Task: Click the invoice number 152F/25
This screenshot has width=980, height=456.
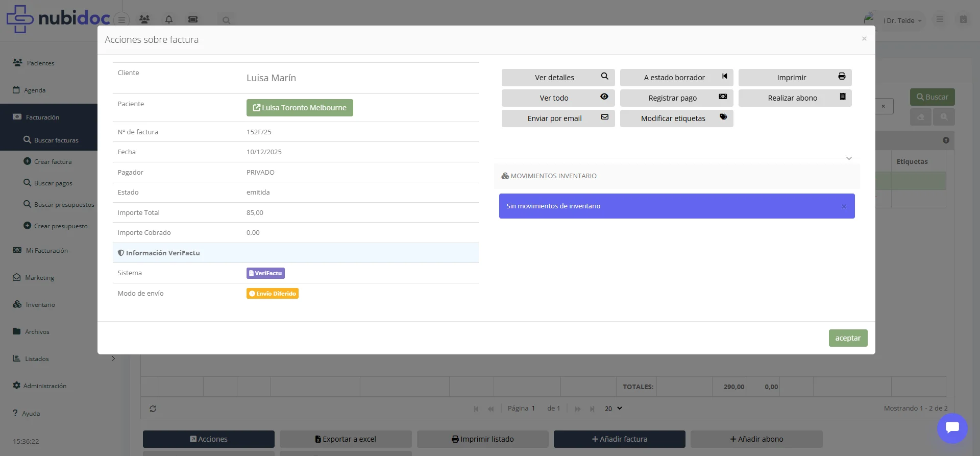Action: (259, 132)
